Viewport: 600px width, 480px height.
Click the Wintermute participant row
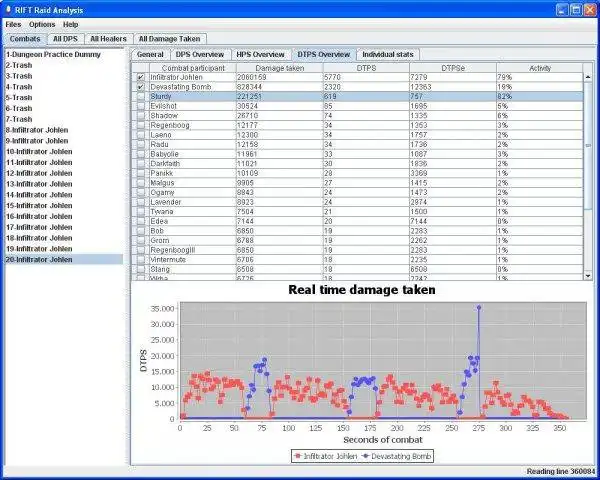357,260
